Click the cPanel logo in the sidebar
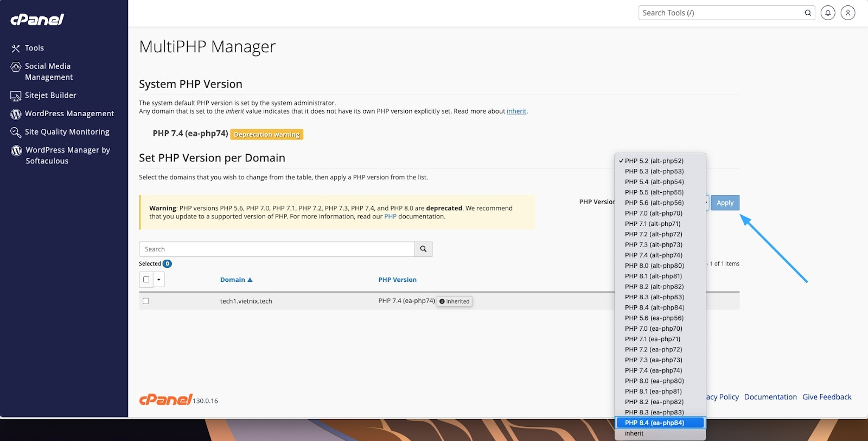This screenshot has height=441, width=868. [x=37, y=20]
